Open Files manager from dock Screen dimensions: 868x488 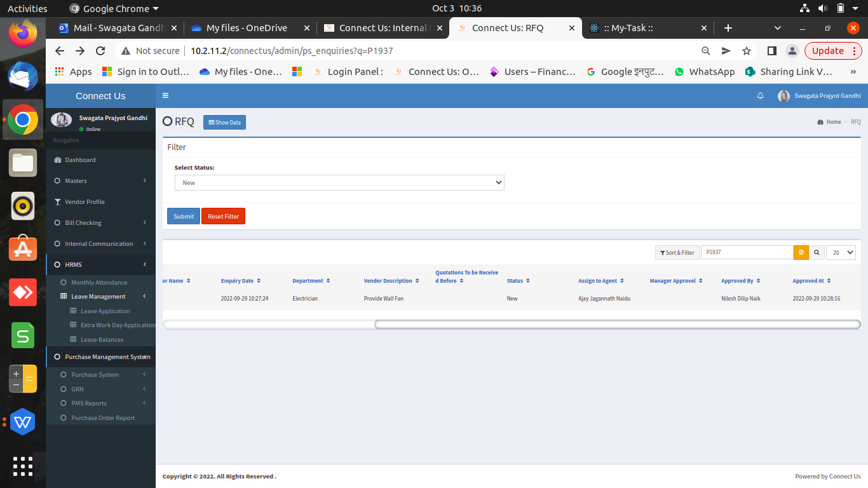[x=23, y=163]
